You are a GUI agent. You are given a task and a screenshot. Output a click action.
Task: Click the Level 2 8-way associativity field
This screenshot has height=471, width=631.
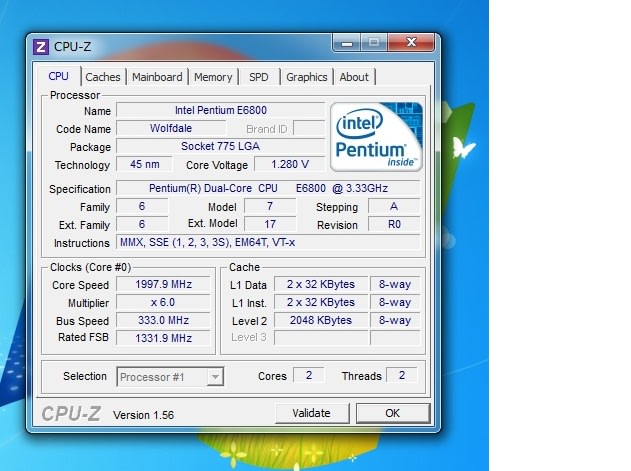click(x=395, y=320)
